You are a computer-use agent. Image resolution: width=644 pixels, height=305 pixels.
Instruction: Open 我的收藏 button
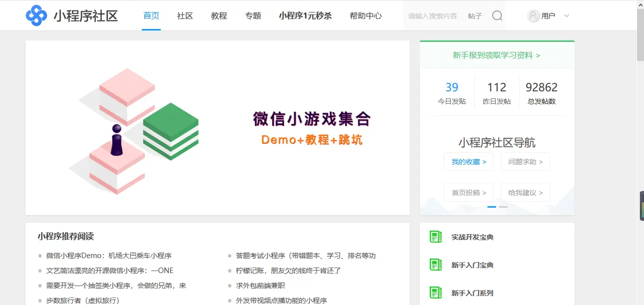click(x=468, y=162)
